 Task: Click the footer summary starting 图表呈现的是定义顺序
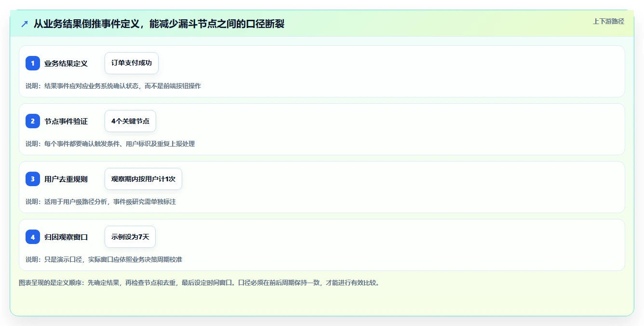199,283
